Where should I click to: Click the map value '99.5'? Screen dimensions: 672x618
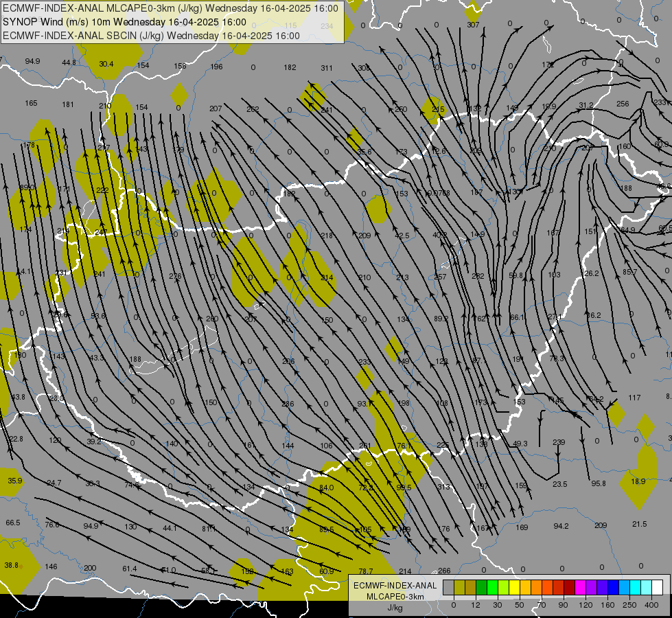point(404,488)
